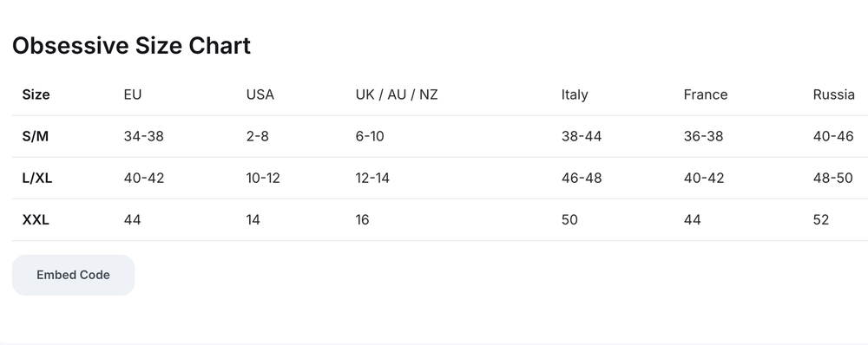Click the EU 34-38 cell
The width and height of the screenshot is (868, 345).
click(144, 136)
